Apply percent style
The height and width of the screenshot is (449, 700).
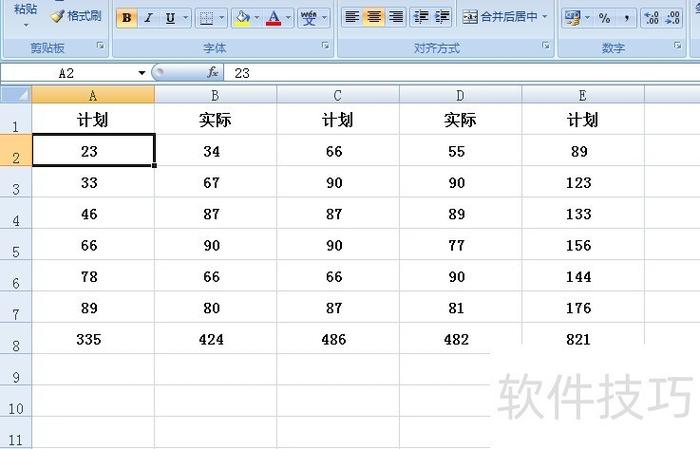point(604,18)
